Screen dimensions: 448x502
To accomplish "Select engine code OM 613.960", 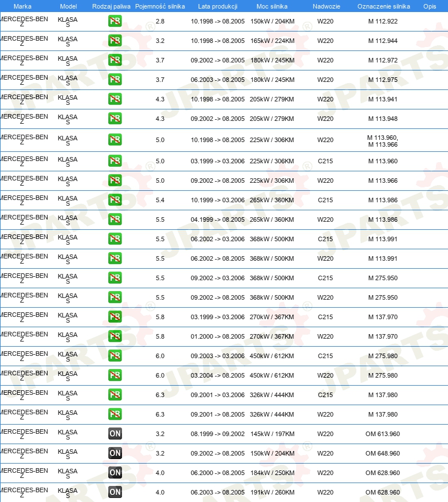I will point(383,434).
